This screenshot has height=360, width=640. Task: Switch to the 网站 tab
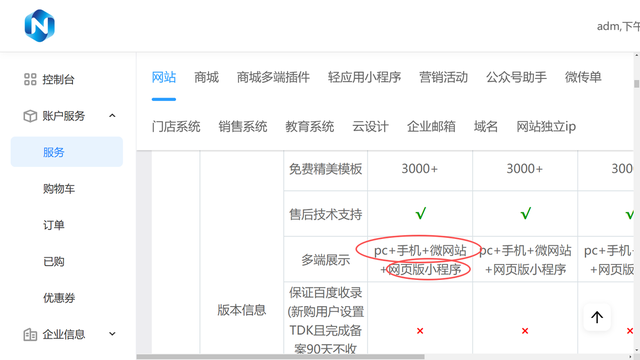pyautogui.click(x=164, y=77)
